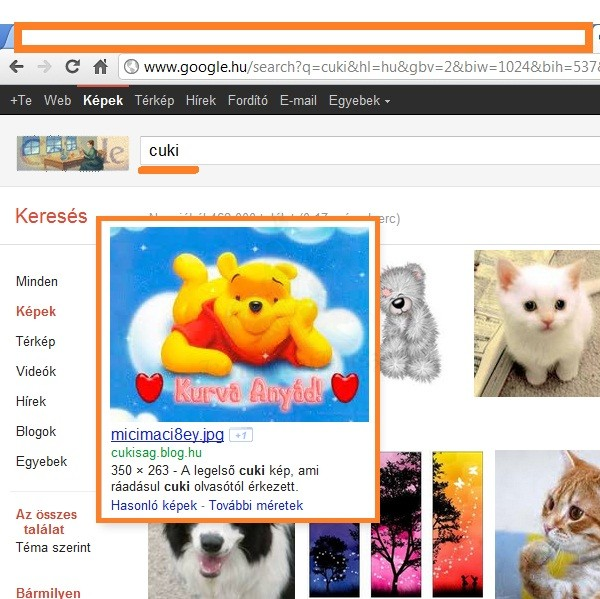Open the micimaci8ey.jpg link
The image size is (600, 599).
point(167,435)
